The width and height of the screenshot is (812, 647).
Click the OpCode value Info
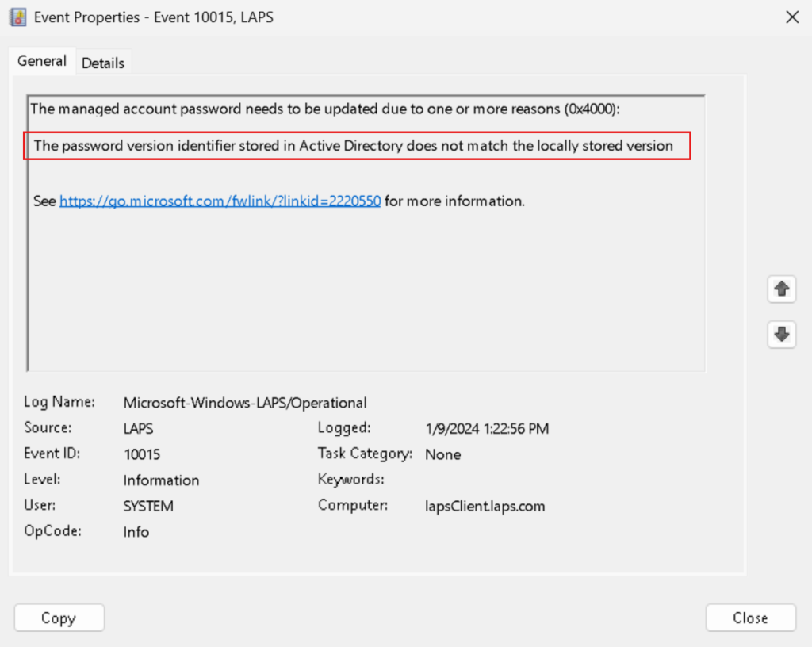(136, 532)
